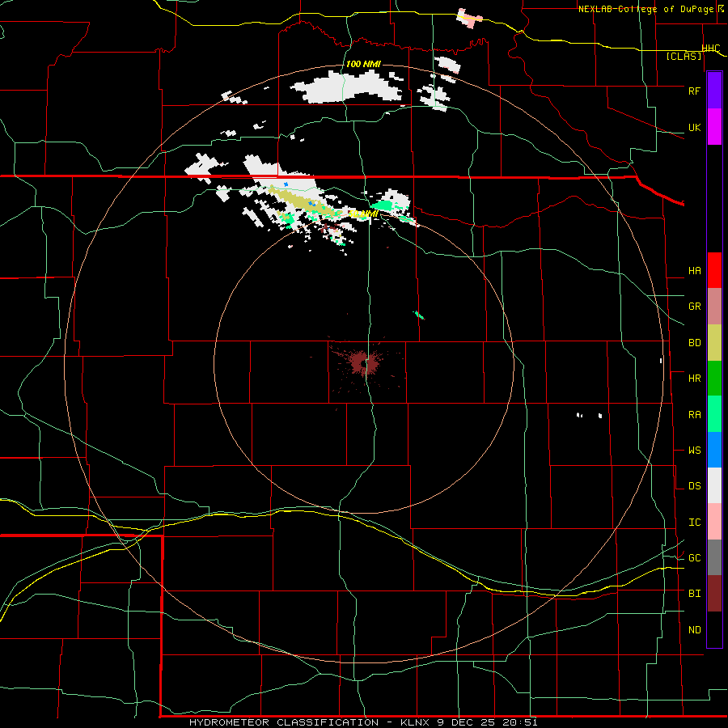This screenshot has width=728, height=728.
Task: Select the white DS legend color swatch
Action: 714,485
